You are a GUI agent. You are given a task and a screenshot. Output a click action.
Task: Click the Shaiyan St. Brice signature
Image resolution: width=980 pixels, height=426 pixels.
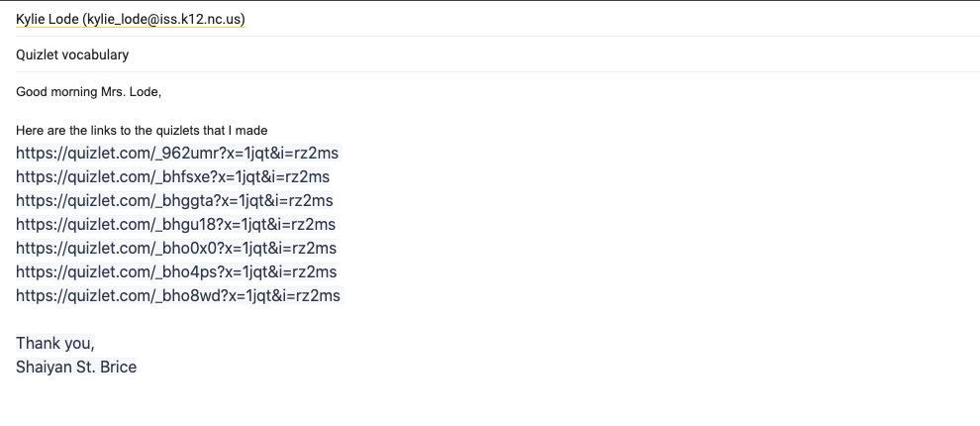(x=76, y=368)
